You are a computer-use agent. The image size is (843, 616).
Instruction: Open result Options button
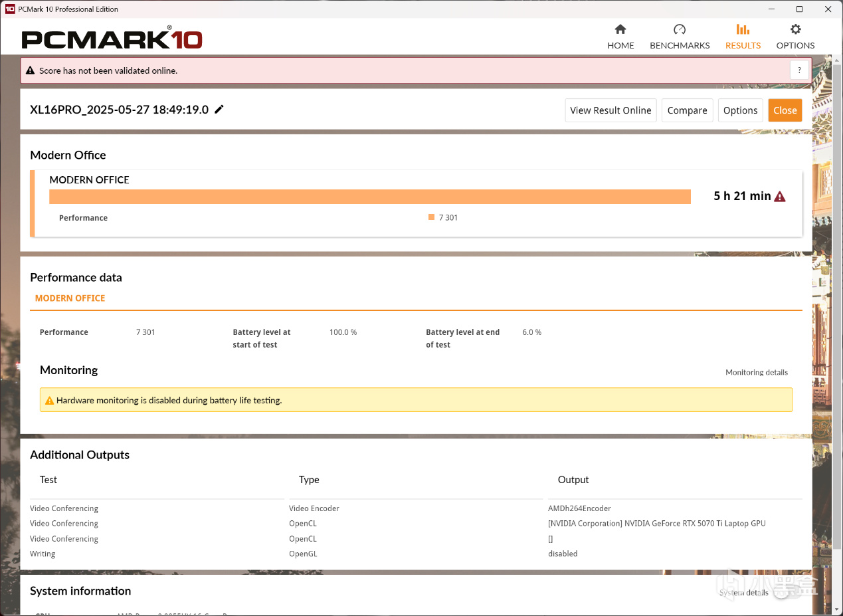coord(740,110)
